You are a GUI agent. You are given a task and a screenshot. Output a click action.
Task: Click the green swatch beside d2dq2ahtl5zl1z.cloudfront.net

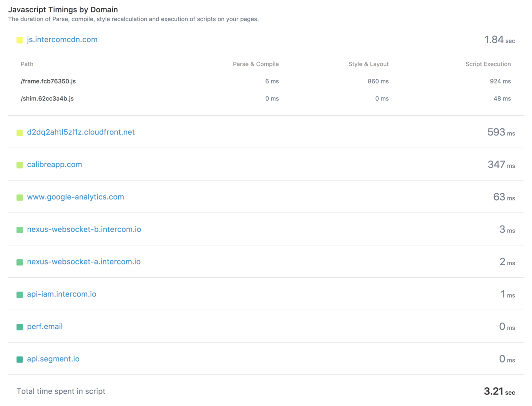(20, 132)
